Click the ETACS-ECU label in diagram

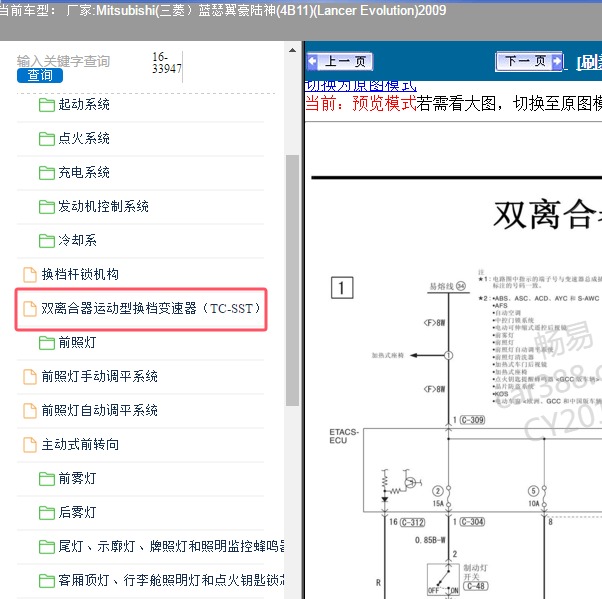(x=344, y=436)
